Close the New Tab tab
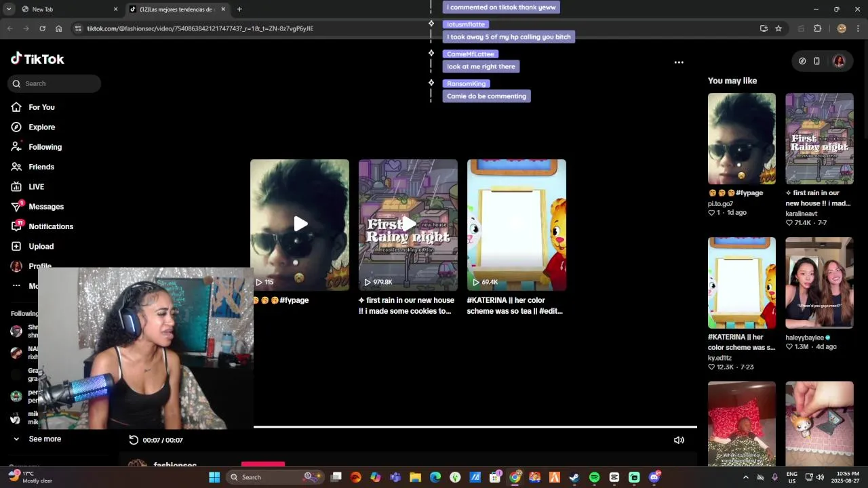 tap(115, 9)
